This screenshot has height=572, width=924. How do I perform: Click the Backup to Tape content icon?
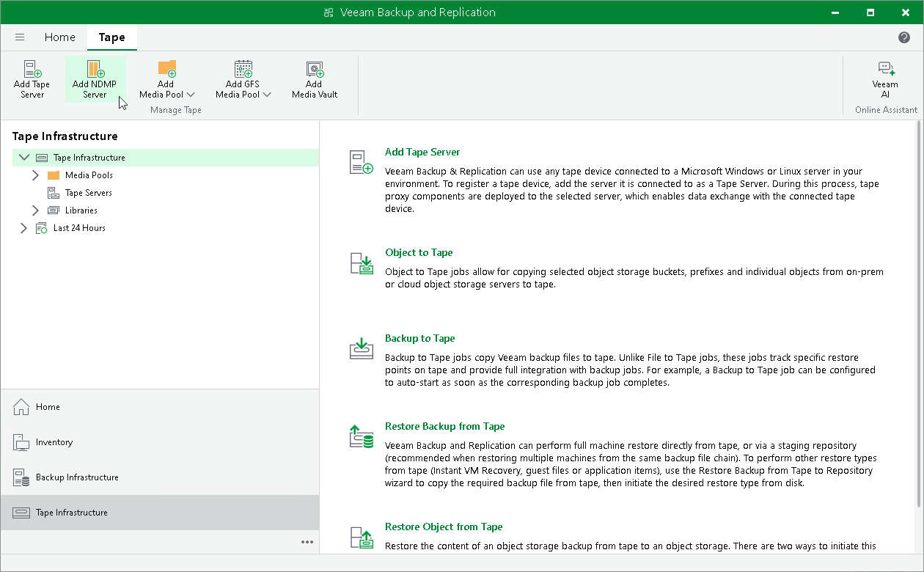[362, 349]
